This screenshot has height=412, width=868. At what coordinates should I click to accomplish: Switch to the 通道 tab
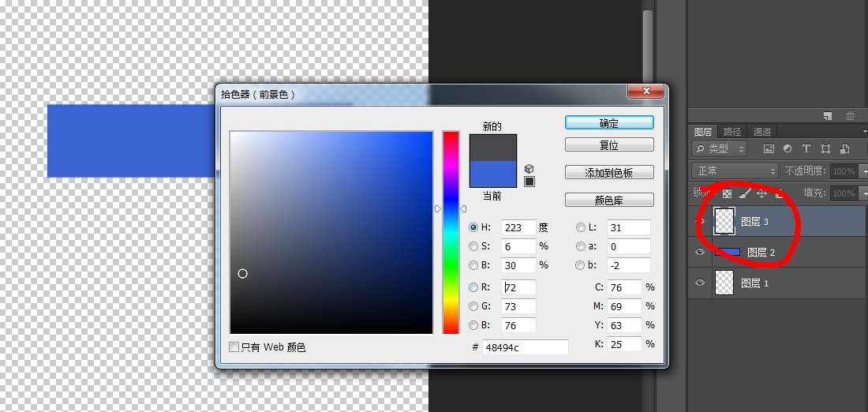pyautogui.click(x=761, y=132)
